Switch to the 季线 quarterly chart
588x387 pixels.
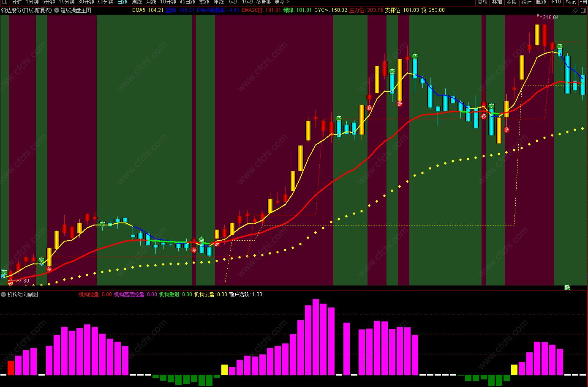point(204,2)
